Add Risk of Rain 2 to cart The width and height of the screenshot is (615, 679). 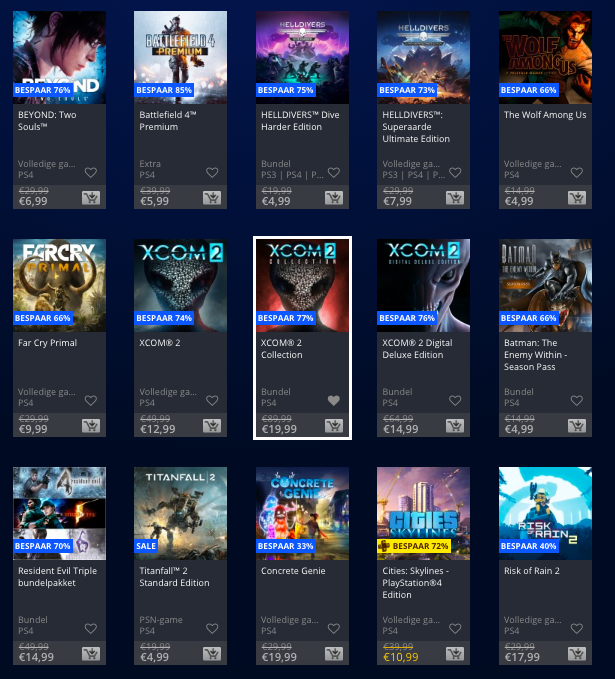(577, 654)
